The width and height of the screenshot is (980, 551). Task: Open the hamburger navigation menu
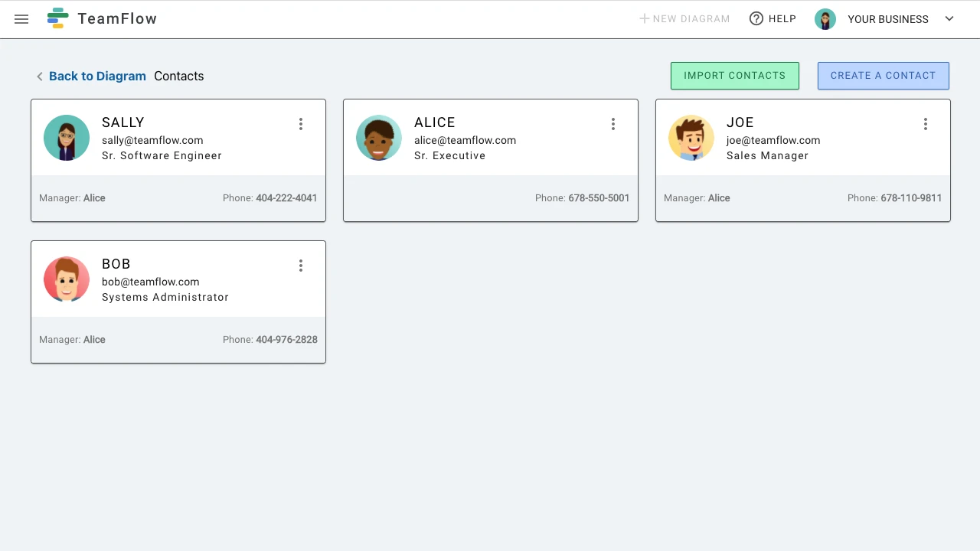(21, 18)
